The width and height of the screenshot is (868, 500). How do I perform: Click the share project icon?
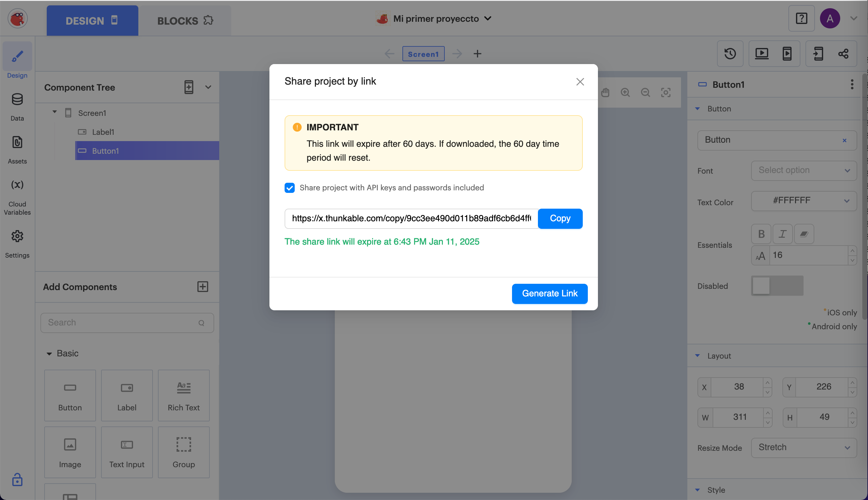coord(843,54)
